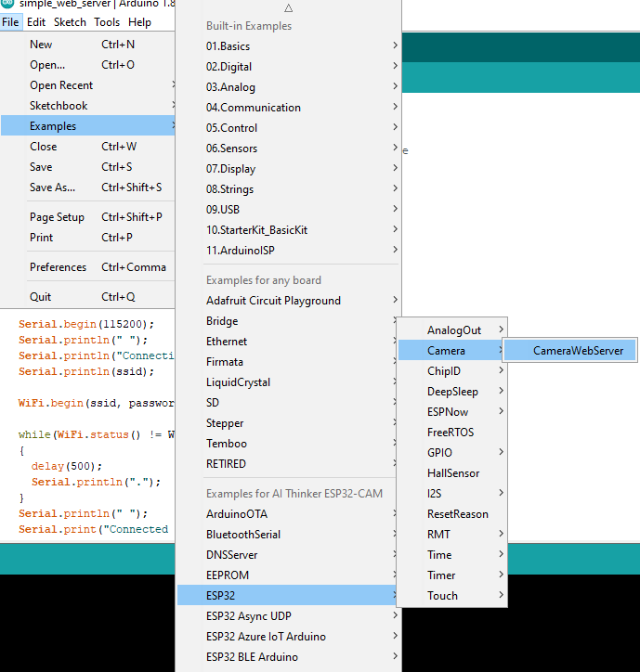The image size is (640, 672).
Task: Choose Save As... from the File menu
Action: (88, 187)
